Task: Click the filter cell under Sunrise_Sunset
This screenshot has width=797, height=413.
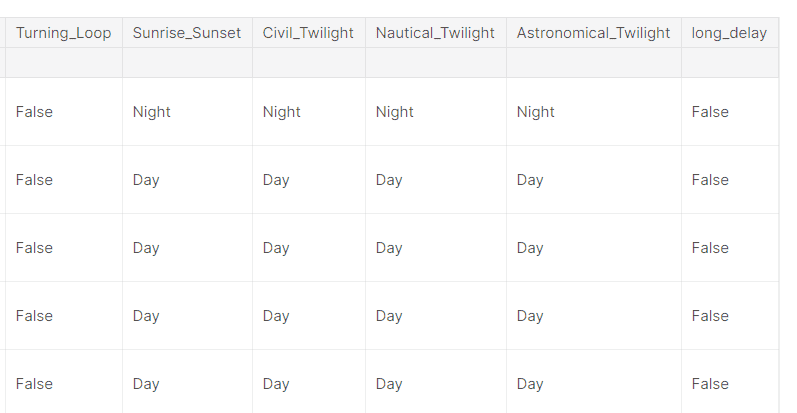Action: click(187, 62)
